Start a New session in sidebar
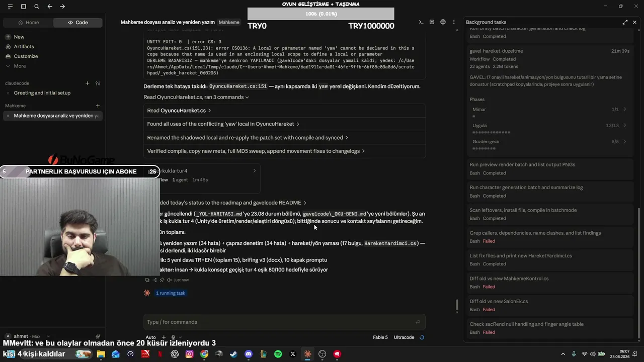Screen dimensions: 644x362 (x=53, y=37)
